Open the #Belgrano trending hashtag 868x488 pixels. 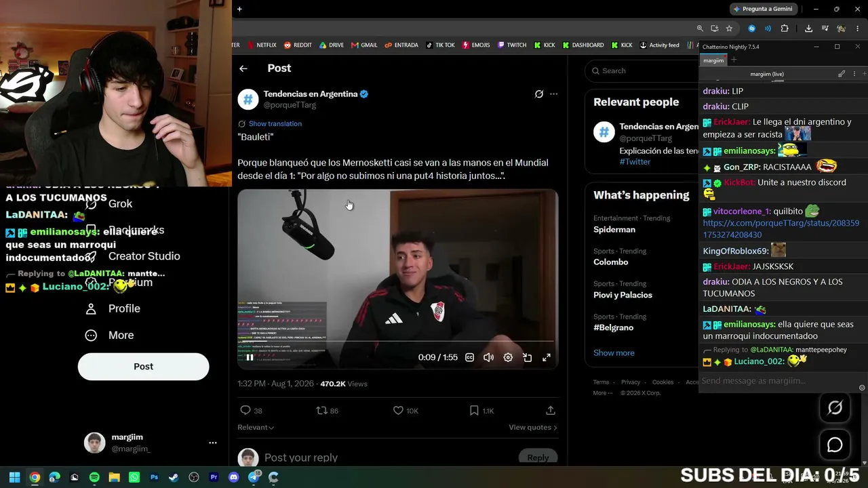(x=613, y=327)
